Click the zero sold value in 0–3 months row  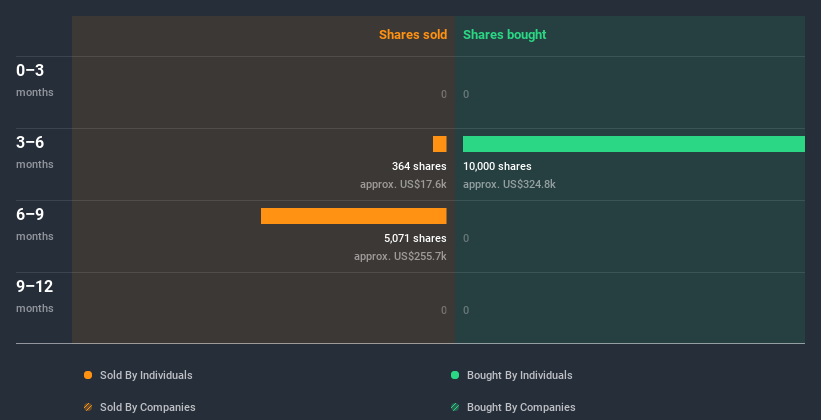point(444,94)
